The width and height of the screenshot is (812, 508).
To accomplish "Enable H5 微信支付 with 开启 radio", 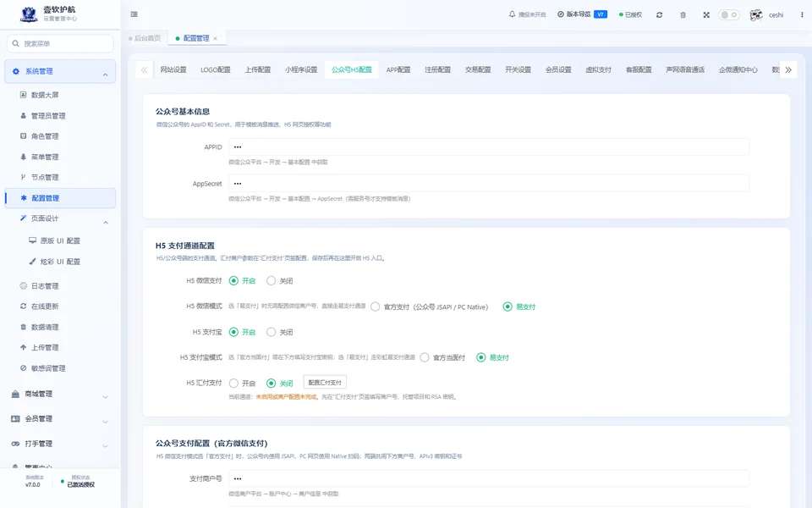I will click(x=233, y=281).
